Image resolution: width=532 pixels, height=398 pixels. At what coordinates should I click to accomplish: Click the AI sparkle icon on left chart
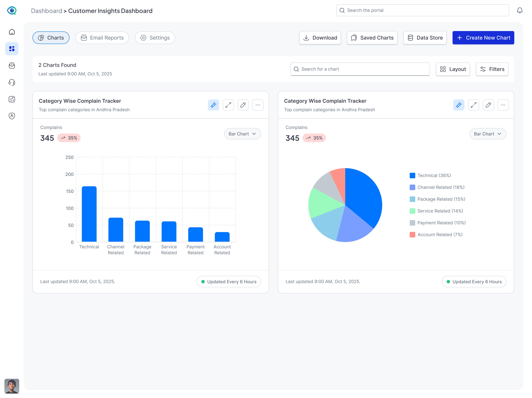(213, 105)
